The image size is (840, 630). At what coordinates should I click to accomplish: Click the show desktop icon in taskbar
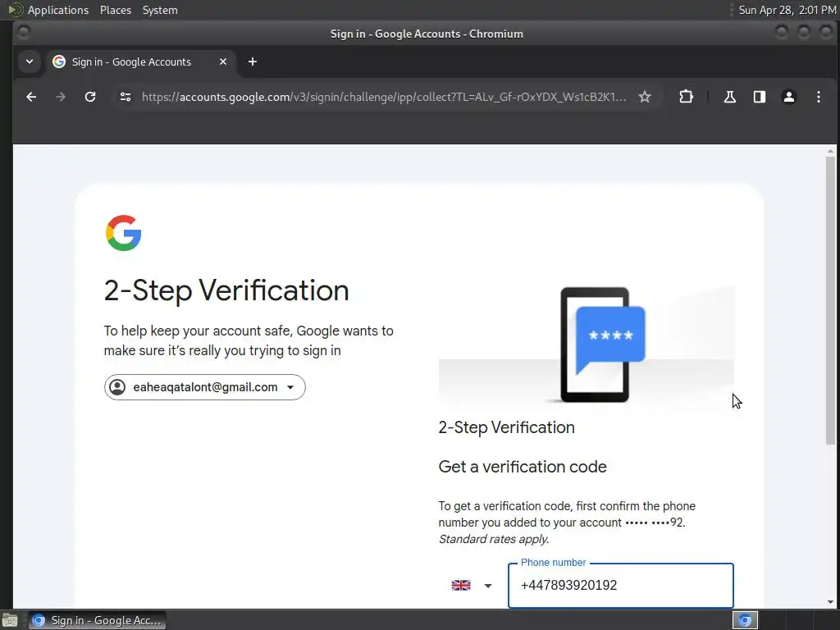tap(10, 620)
